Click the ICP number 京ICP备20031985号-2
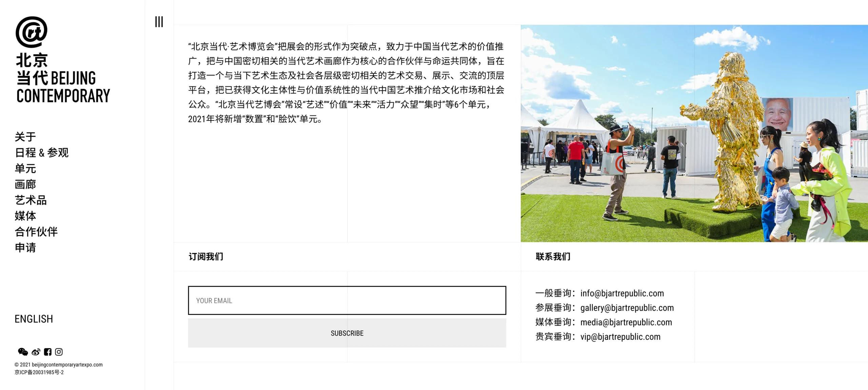Image resolution: width=868 pixels, height=390 pixels. [39, 372]
